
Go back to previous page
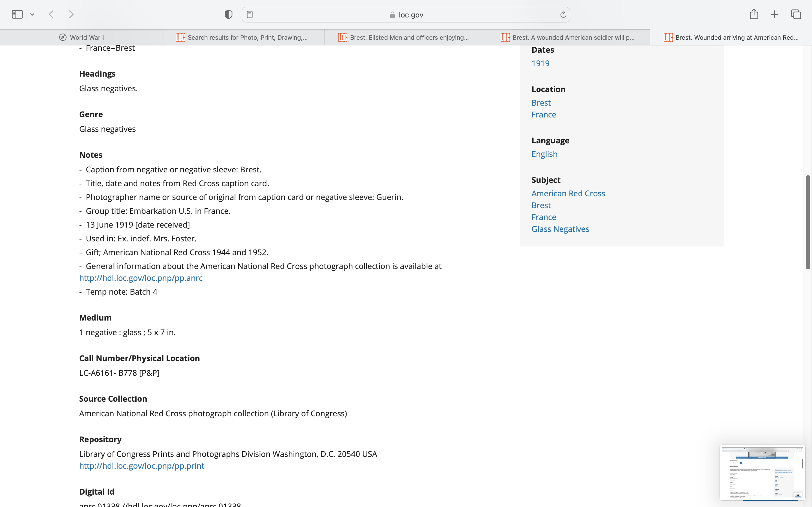click(x=51, y=14)
